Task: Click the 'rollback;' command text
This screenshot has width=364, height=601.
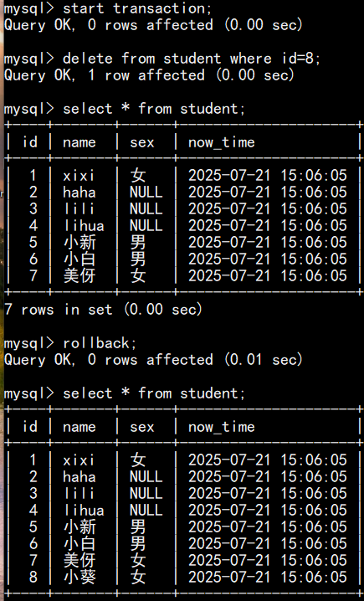Action: (100, 343)
